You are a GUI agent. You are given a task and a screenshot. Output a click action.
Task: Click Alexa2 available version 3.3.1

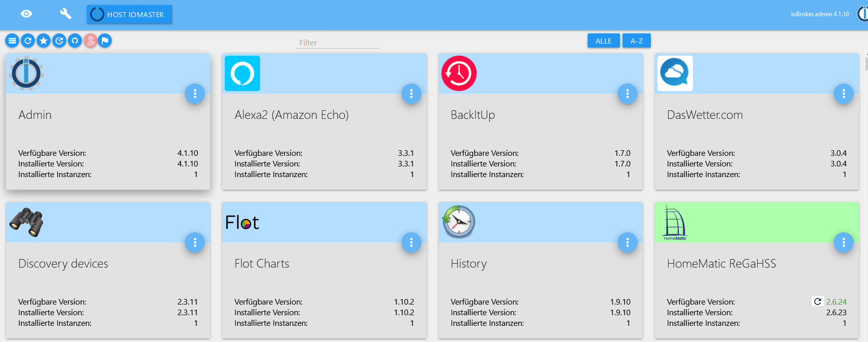click(x=406, y=153)
